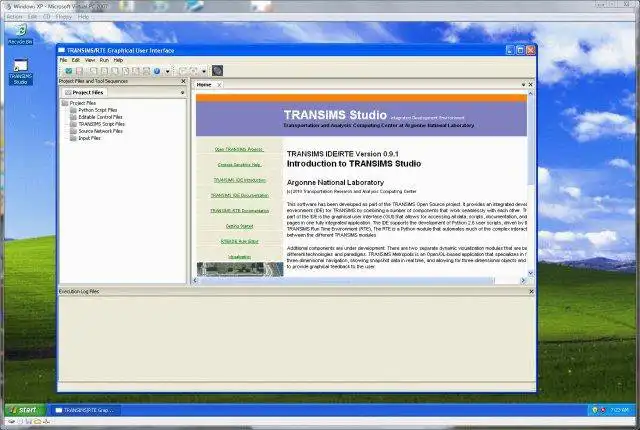Close the Home tab
Screen dimensions: 640x430
pyautogui.click(x=219, y=85)
